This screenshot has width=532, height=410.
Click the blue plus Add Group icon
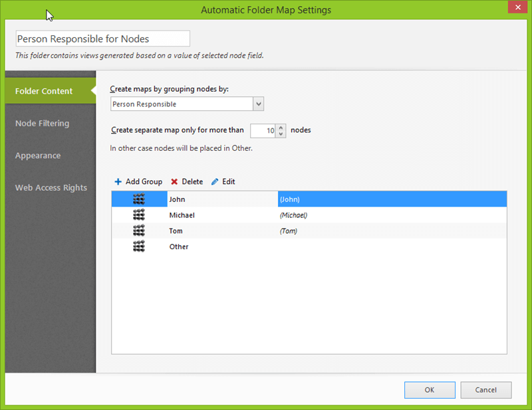118,181
